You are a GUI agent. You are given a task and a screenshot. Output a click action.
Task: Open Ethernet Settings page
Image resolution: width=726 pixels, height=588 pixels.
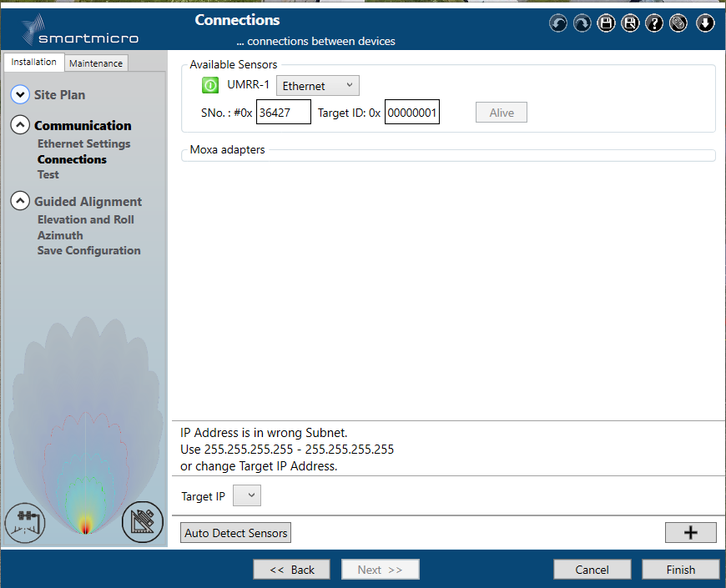(x=83, y=144)
